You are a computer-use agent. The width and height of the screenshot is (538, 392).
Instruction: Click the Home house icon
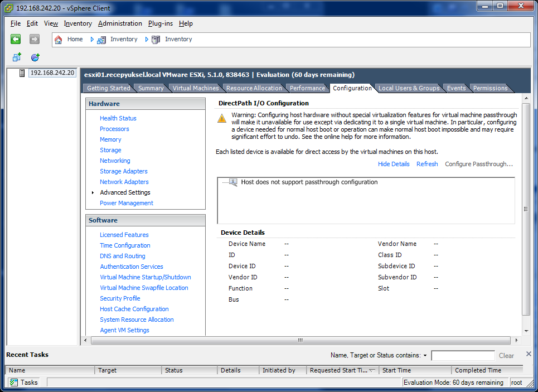coord(59,40)
